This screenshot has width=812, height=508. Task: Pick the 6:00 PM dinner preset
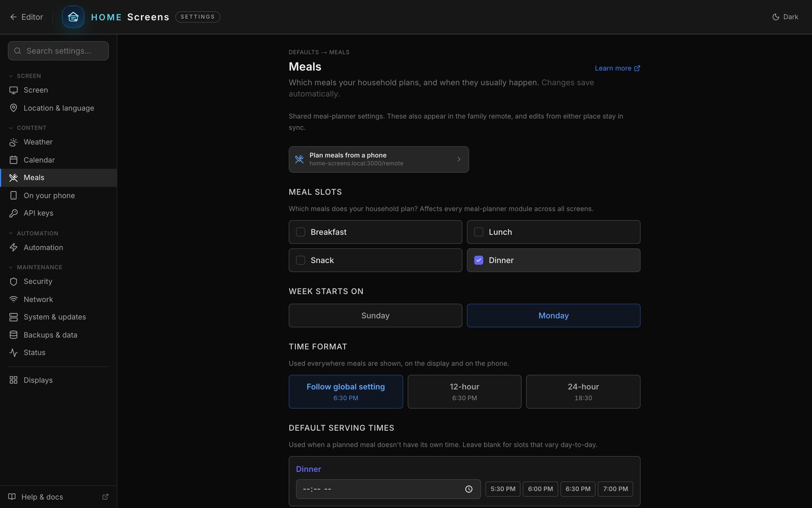pyautogui.click(x=540, y=489)
